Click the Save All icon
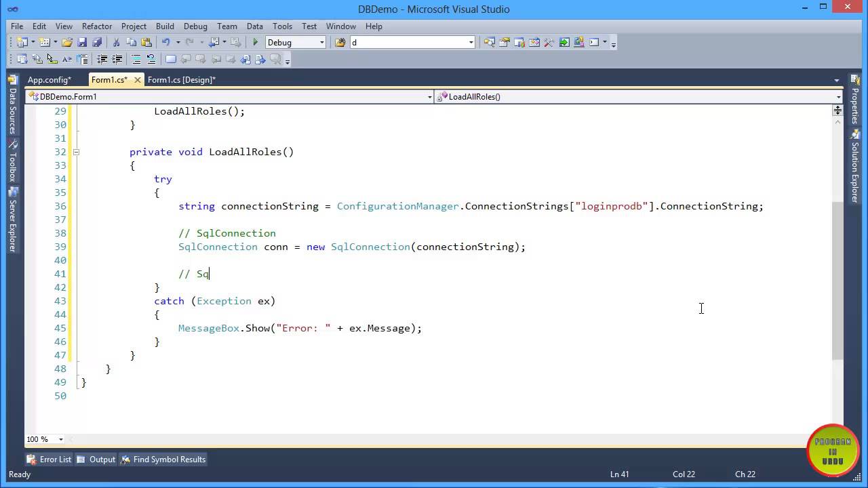The image size is (868, 488). point(97,42)
